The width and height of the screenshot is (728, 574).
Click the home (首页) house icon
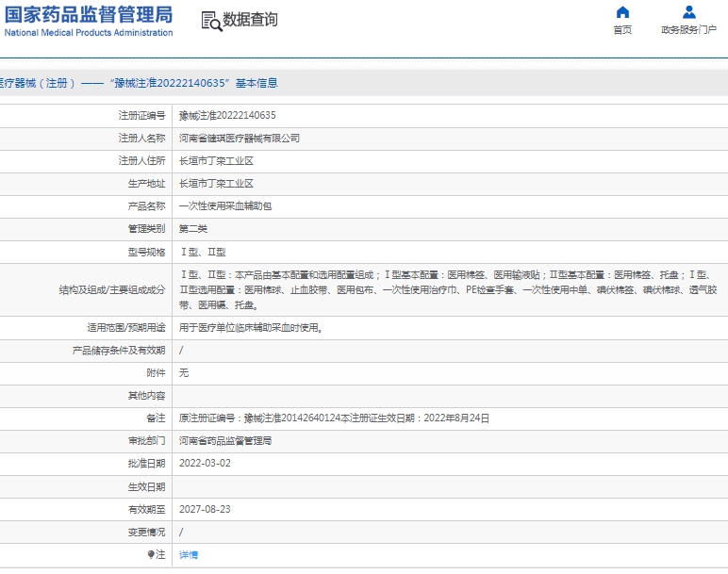[622, 12]
